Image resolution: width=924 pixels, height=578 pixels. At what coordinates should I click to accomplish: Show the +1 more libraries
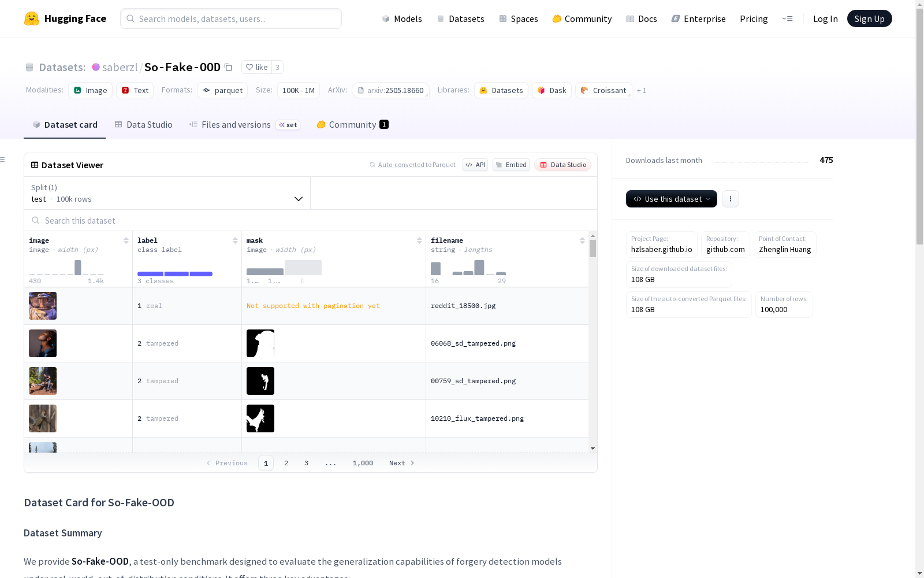642,90
